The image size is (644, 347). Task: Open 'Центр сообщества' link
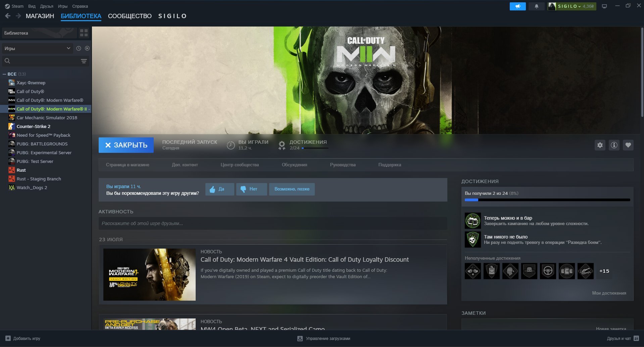tap(240, 165)
